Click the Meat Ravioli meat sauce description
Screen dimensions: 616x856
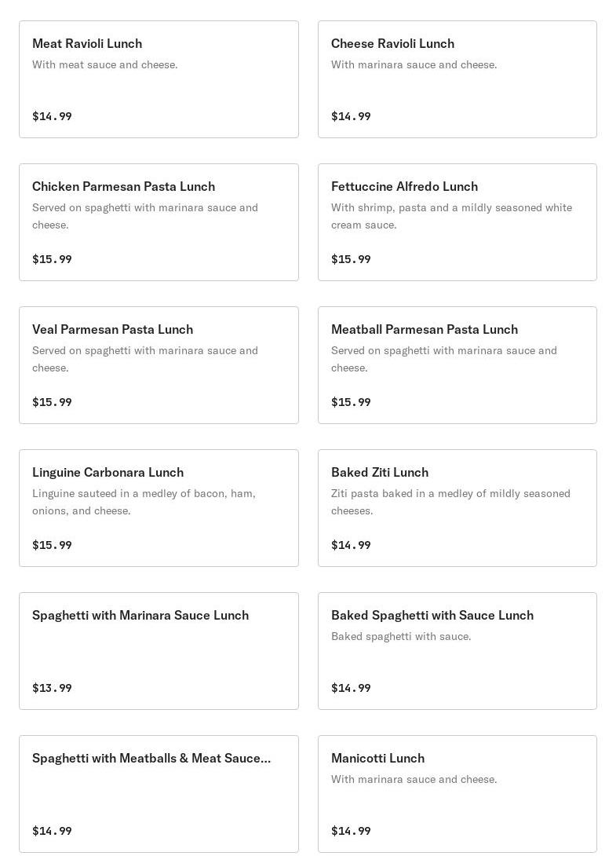click(105, 64)
